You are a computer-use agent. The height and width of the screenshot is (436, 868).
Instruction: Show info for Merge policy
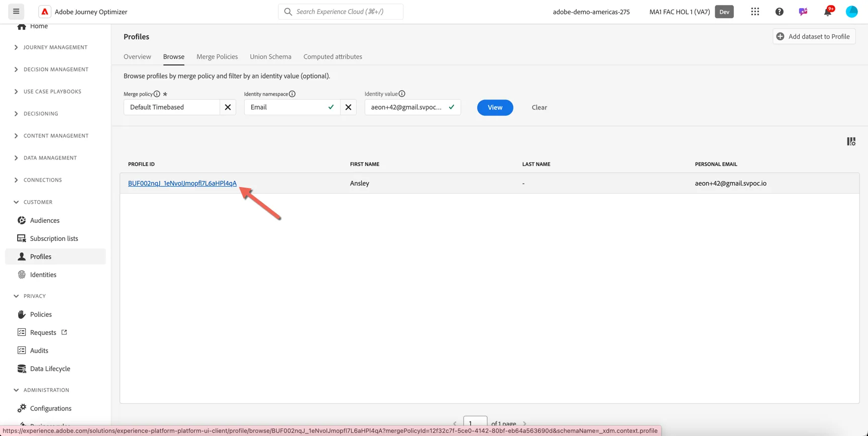pyautogui.click(x=157, y=94)
